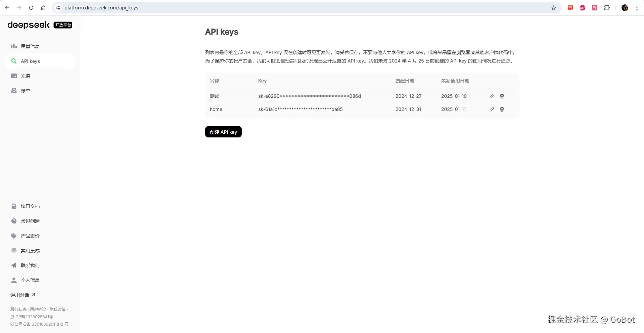Screen dimensions: 644x333
Task: Click the deepseek logo
Action: point(29,25)
